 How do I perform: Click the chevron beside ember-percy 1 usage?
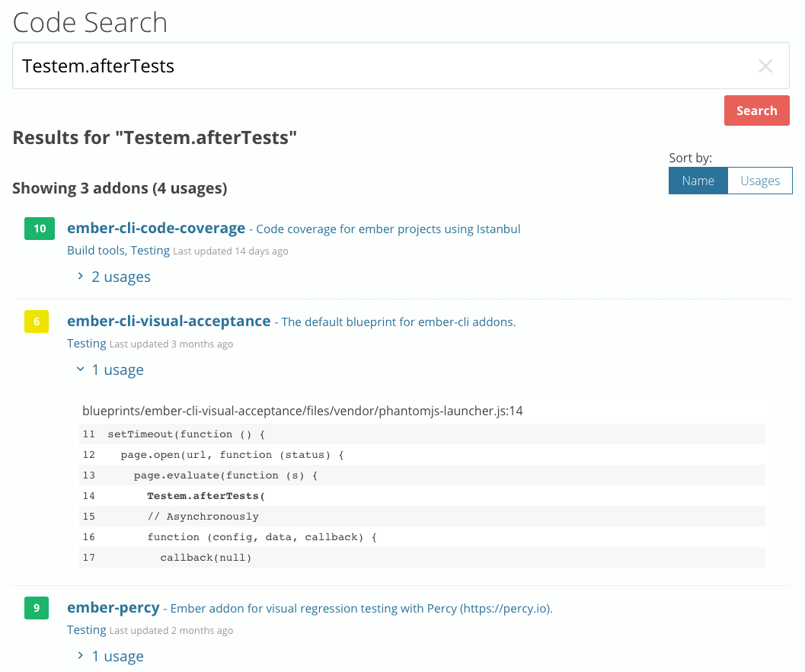[81, 655]
